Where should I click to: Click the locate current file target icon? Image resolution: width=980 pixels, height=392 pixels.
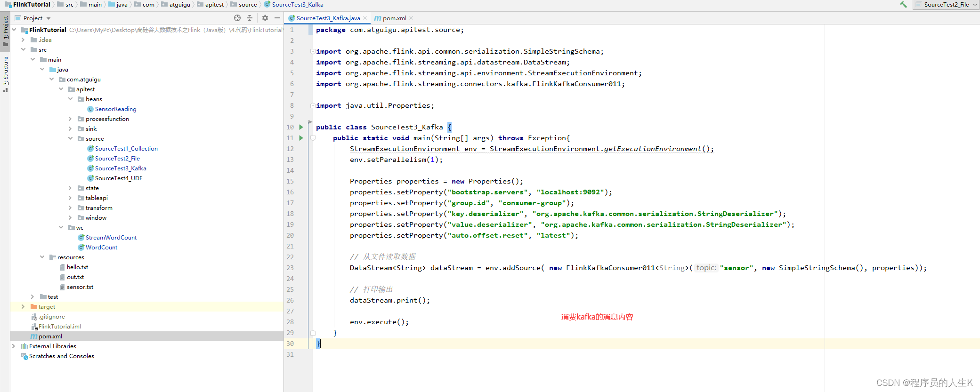tap(237, 18)
